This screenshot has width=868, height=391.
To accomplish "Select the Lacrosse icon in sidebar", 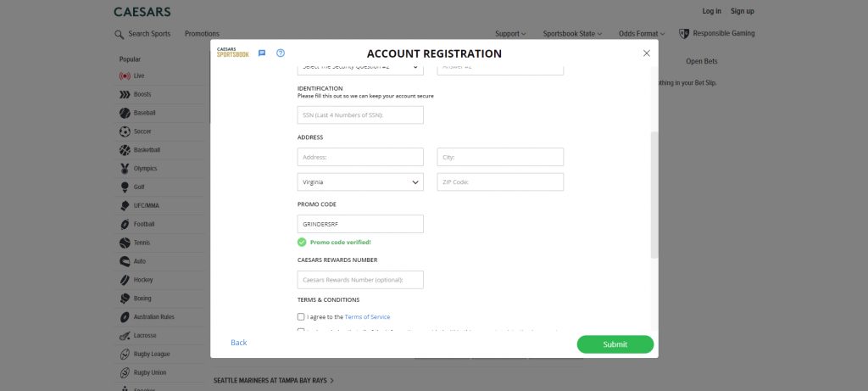I will tap(125, 336).
